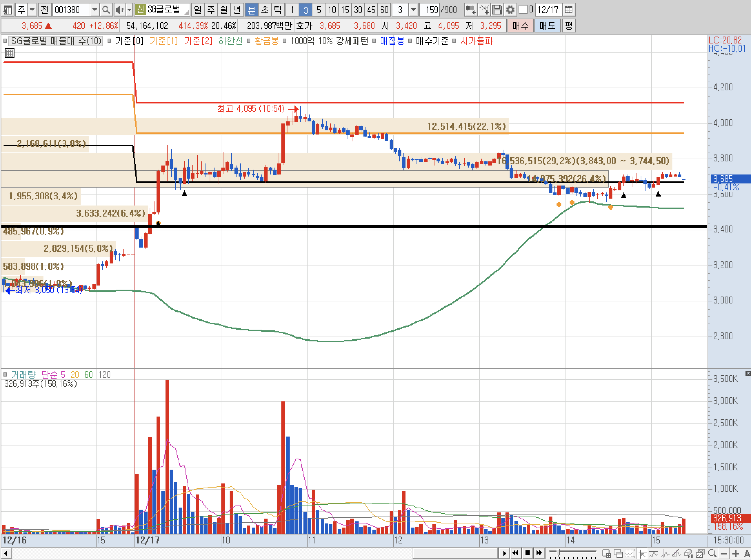Toggle the D checkbox next to date field
Viewport: 751px width, 560px height.
point(523,10)
